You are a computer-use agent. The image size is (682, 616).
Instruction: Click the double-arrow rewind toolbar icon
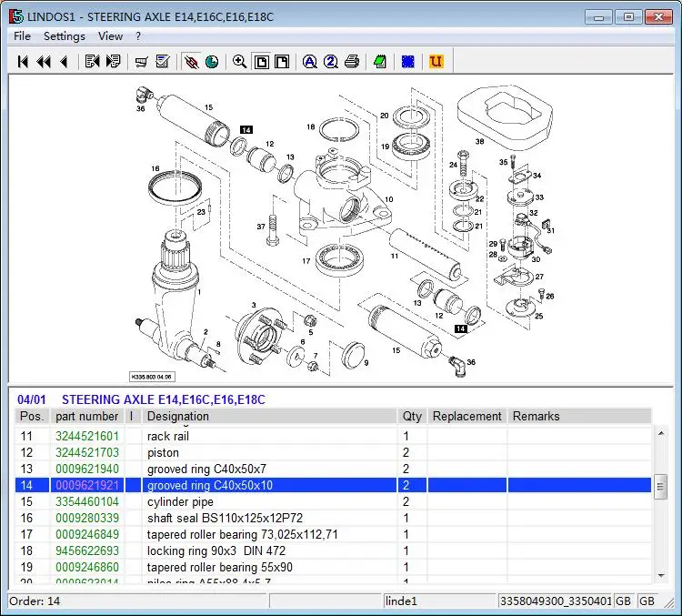coord(43,62)
